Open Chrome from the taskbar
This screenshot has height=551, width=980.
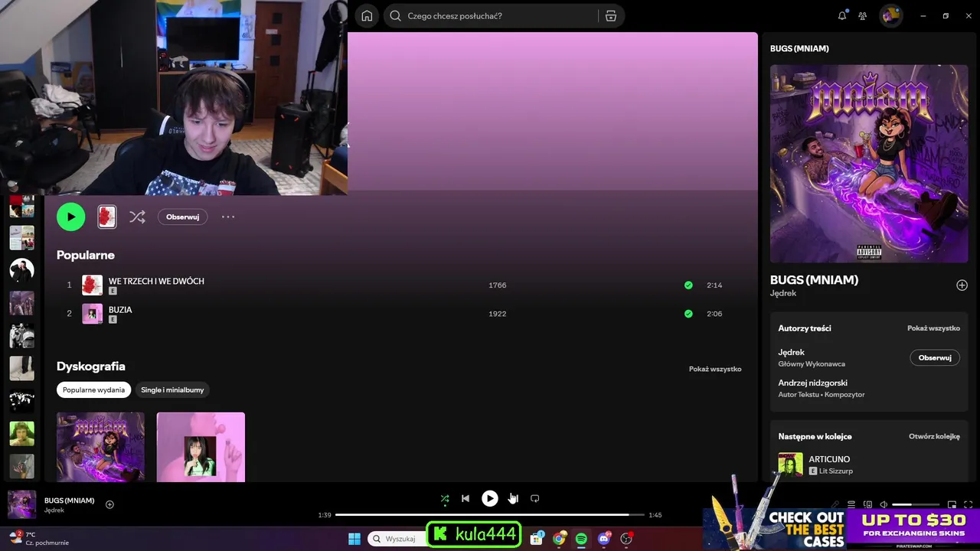tap(559, 539)
